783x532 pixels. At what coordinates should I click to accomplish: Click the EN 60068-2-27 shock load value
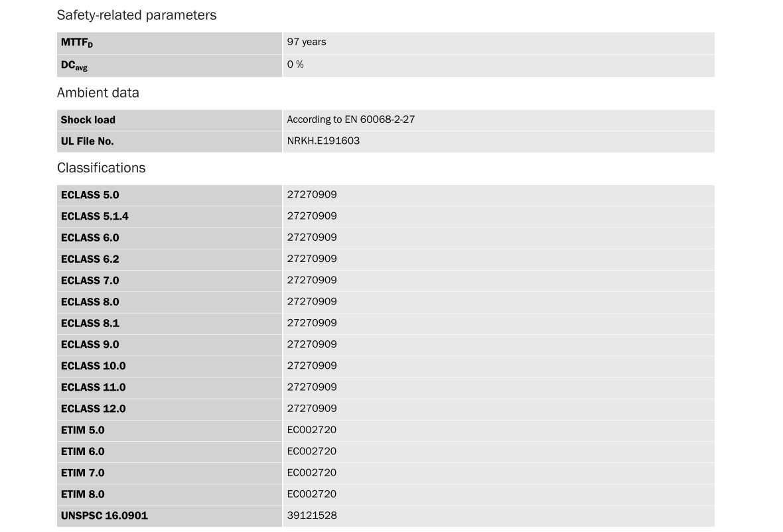pos(351,119)
